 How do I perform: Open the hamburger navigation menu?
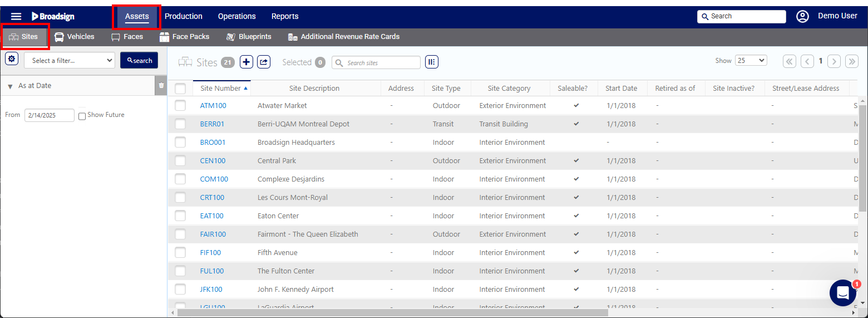16,16
